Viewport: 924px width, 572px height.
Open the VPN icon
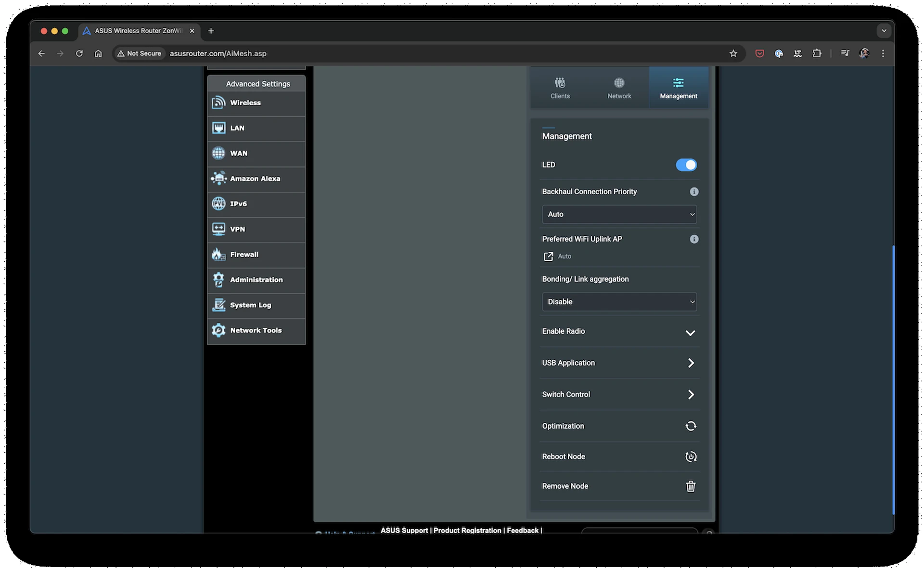[x=218, y=229]
